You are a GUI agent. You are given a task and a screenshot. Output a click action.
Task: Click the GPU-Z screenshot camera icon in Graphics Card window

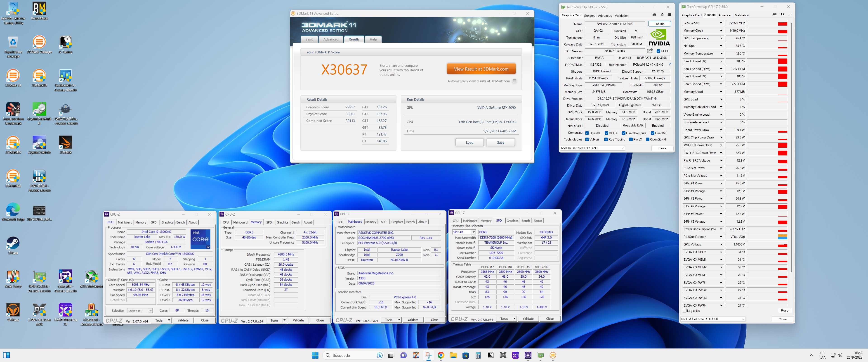point(654,15)
